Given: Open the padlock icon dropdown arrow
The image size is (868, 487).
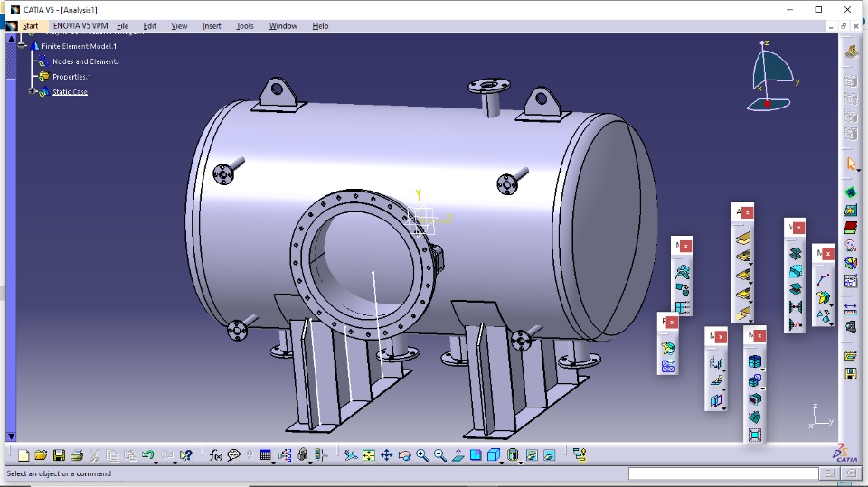Looking at the screenshot, I should [310, 462].
